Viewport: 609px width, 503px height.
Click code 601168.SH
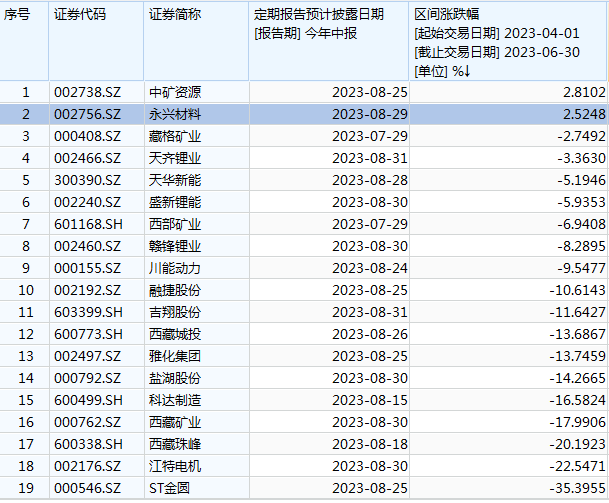(x=89, y=225)
